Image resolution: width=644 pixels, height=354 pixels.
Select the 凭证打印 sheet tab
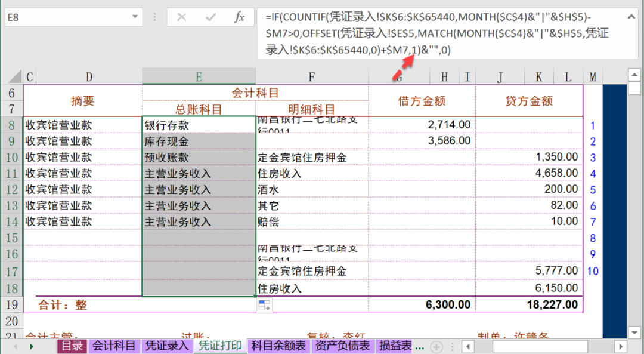[220, 346]
